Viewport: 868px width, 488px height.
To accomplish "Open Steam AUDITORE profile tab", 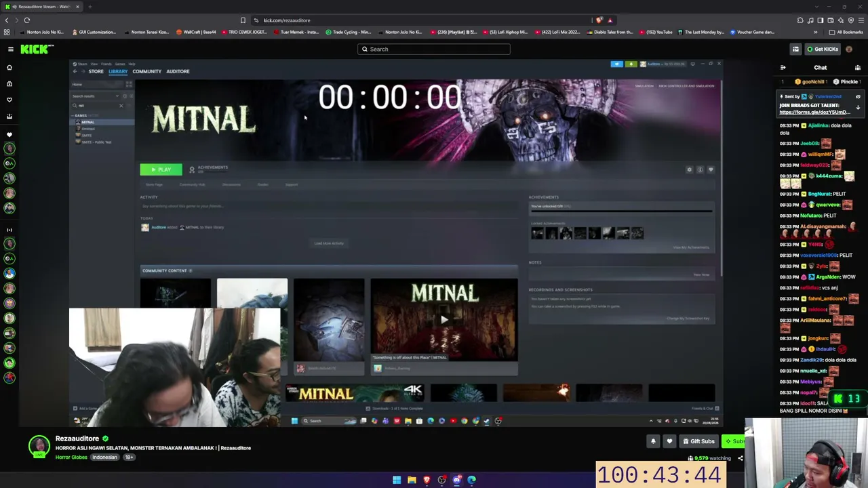I will click(178, 71).
